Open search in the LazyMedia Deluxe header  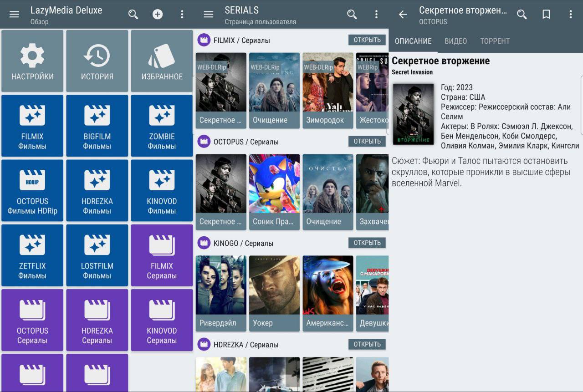[x=133, y=14]
